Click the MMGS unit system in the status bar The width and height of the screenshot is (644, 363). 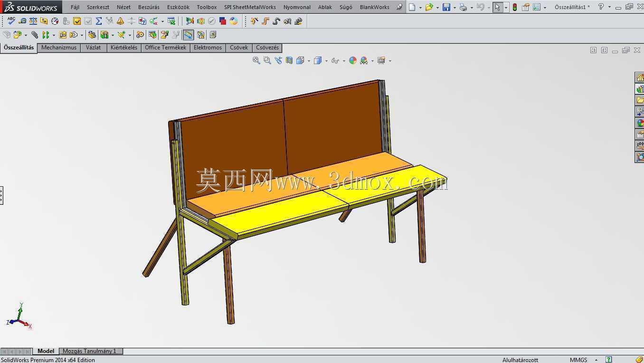578,360
